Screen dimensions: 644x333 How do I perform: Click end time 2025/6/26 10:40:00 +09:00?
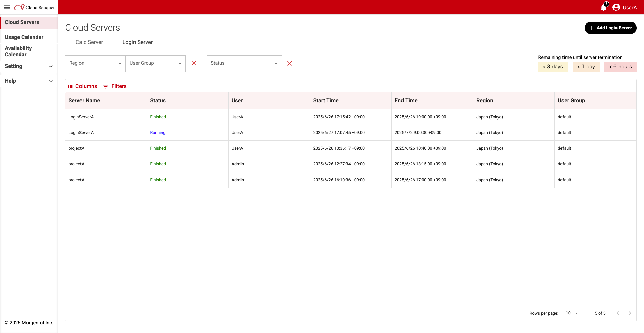point(420,148)
